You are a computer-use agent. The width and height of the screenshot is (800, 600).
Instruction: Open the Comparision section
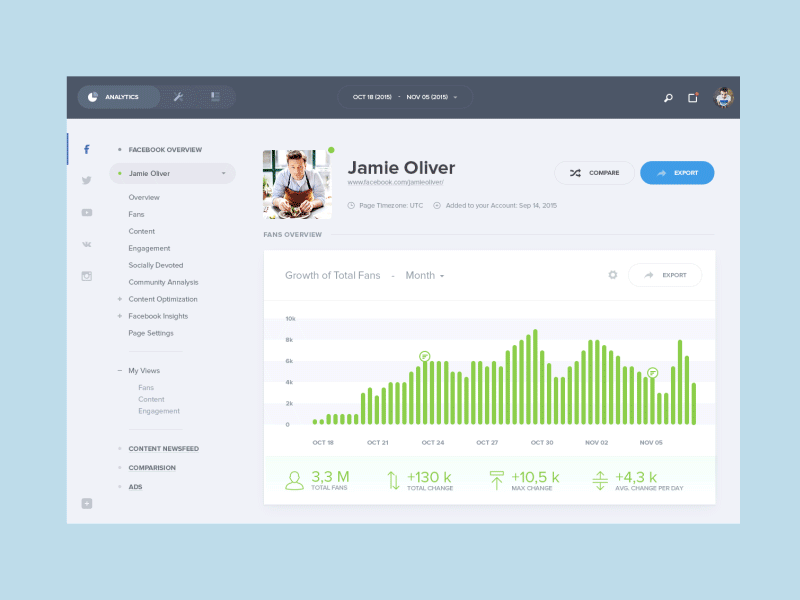[x=152, y=467]
